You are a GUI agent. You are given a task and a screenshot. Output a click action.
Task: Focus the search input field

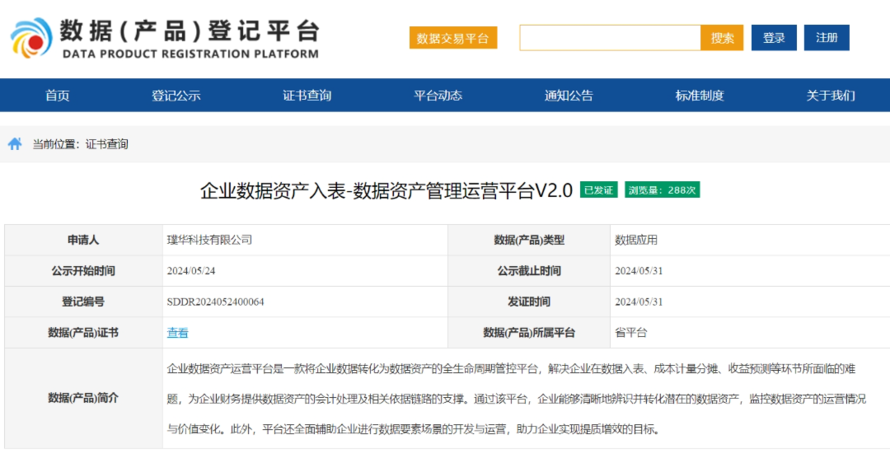pyautogui.click(x=610, y=38)
